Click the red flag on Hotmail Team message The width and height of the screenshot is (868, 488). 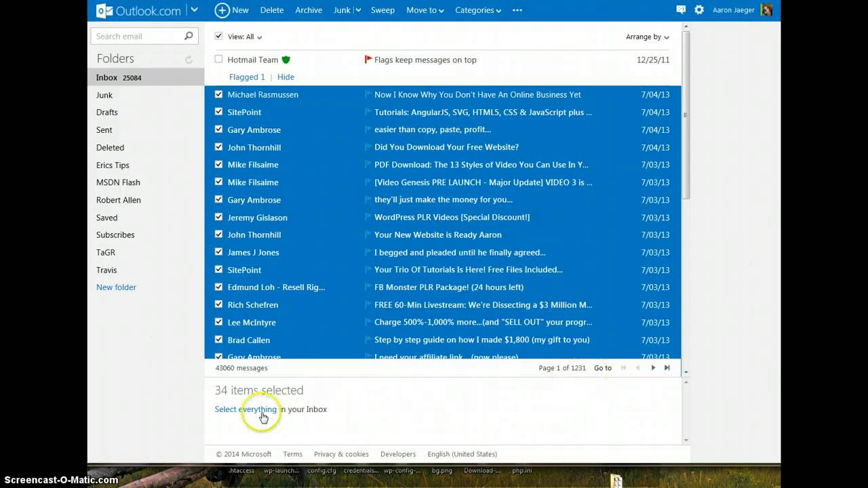tap(368, 60)
